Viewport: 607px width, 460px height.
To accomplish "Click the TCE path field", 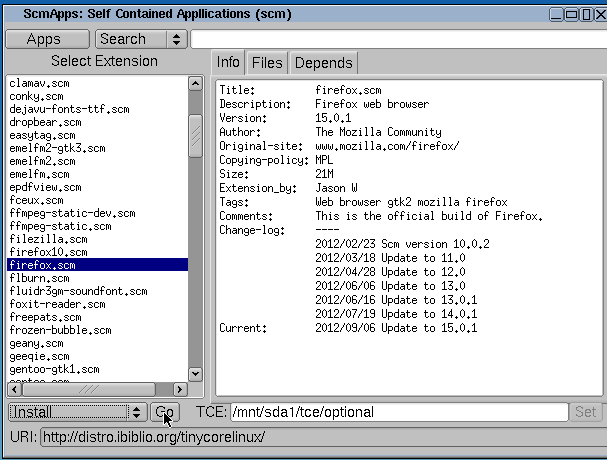I will (x=400, y=412).
